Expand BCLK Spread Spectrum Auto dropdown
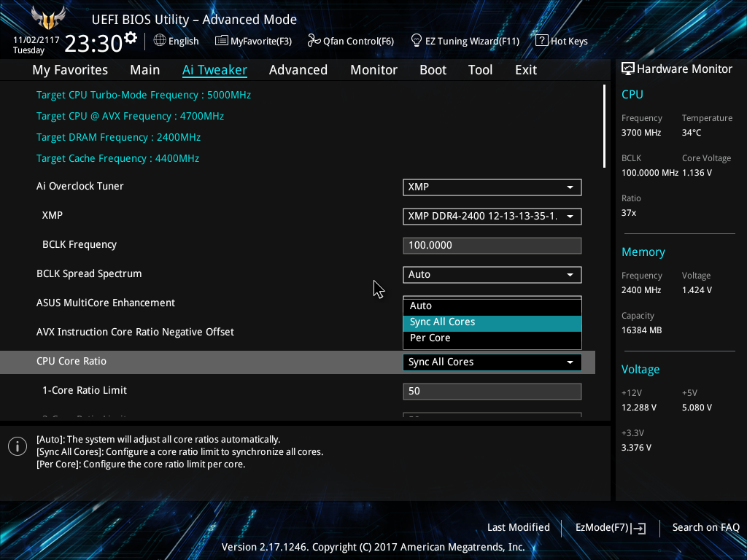Image resolution: width=747 pixels, height=560 pixels. [x=492, y=275]
